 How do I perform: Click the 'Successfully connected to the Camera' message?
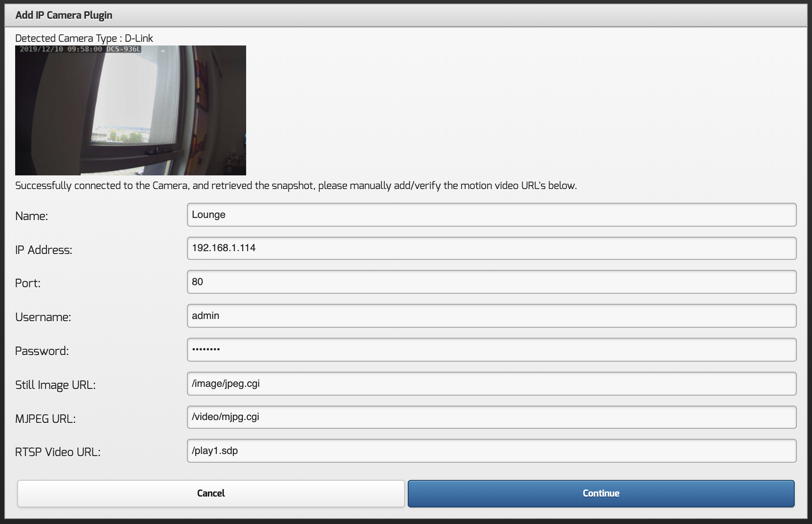pyautogui.click(x=296, y=185)
